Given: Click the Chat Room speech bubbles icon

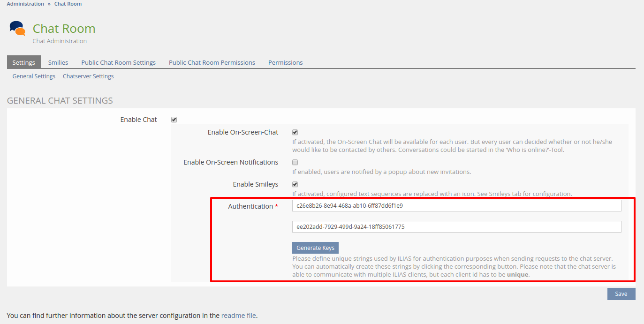Looking at the screenshot, I should [x=17, y=29].
